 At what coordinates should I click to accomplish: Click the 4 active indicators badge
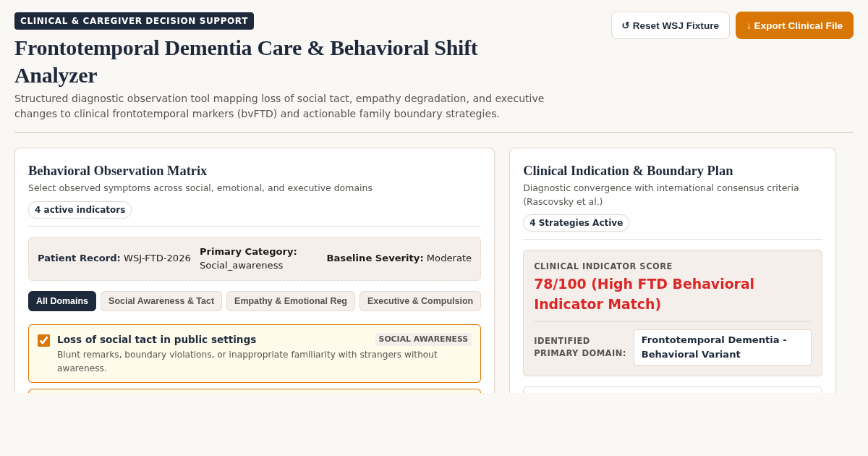[80, 210]
